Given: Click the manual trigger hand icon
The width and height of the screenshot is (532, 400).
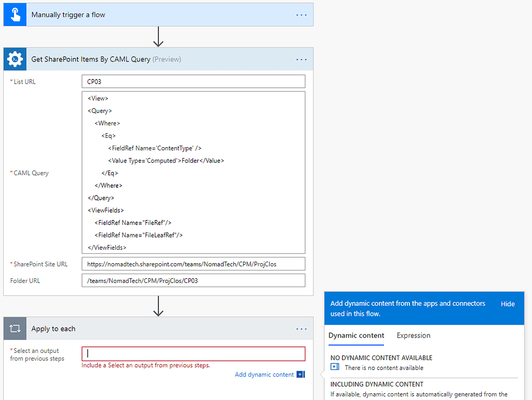Looking at the screenshot, I should (x=15, y=15).
